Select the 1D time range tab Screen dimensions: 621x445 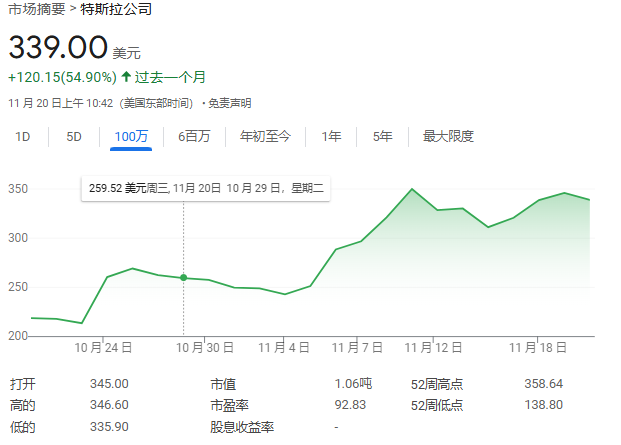pyautogui.click(x=23, y=137)
